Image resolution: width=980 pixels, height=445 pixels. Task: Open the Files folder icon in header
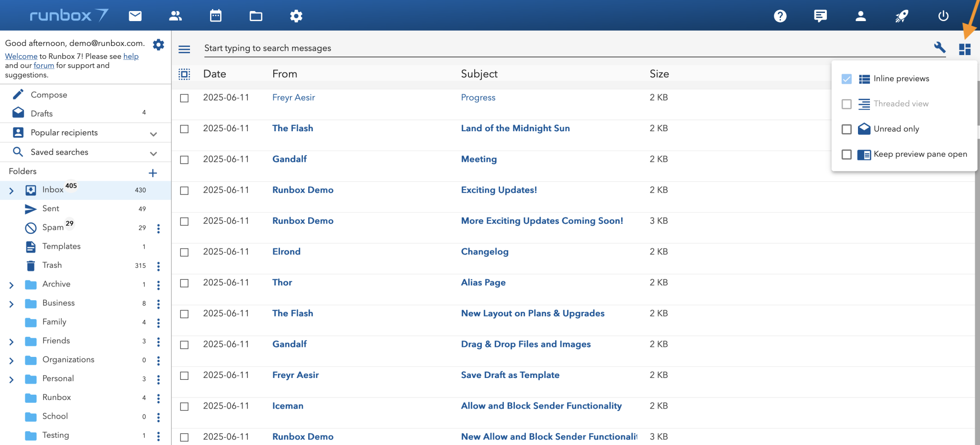[x=256, y=16]
